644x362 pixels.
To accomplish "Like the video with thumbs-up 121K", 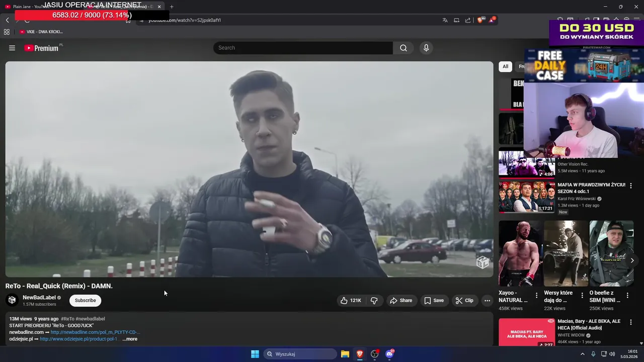I will click(351, 301).
